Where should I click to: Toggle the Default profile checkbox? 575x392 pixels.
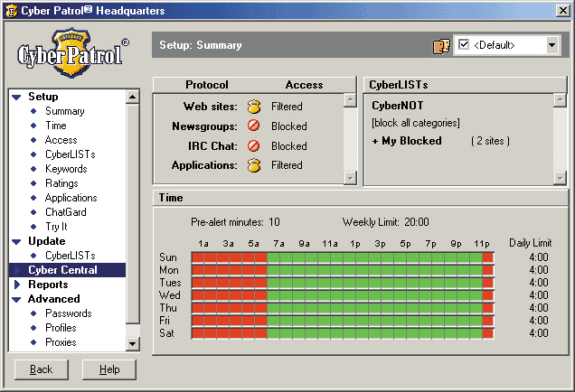pyautogui.click(x=464, y=44)
